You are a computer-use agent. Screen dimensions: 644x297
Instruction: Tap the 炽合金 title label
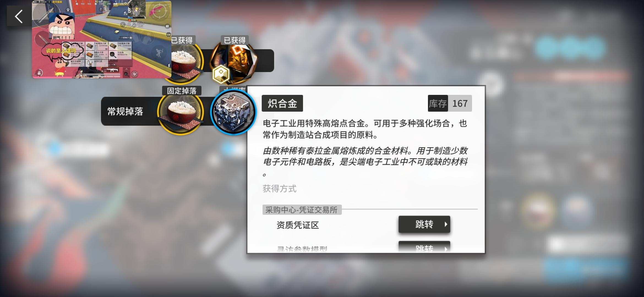[282, 103]
